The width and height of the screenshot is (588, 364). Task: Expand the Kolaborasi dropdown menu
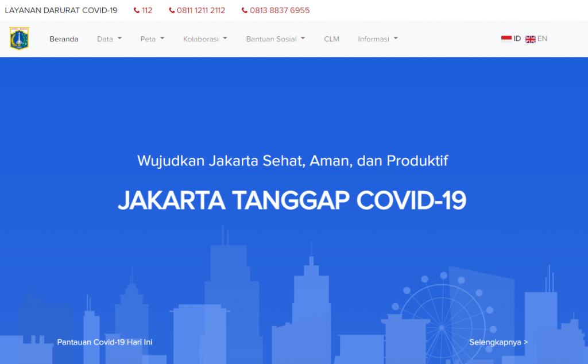tap(205, 39)
